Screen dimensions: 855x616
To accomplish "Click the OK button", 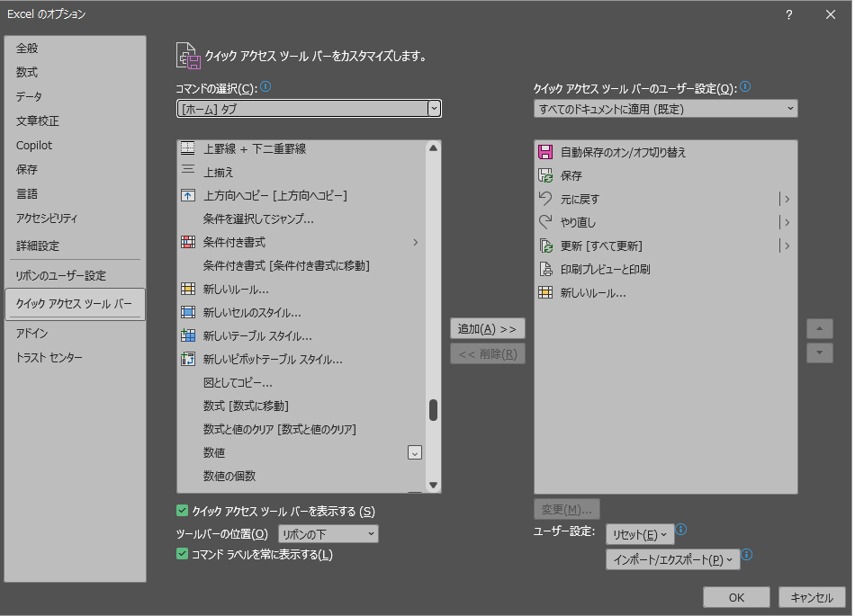I will (736, 597).
